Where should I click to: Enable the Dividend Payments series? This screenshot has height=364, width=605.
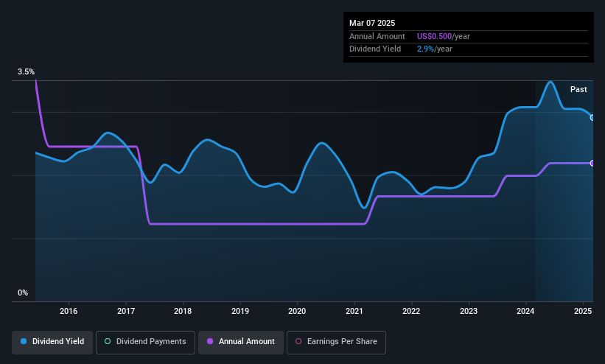pos(145,342)
